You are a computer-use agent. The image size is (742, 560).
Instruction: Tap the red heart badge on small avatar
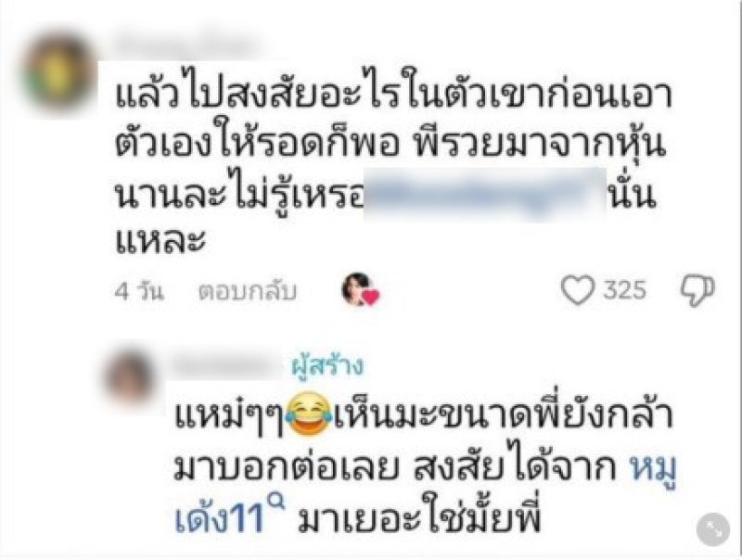pos(371,298)
